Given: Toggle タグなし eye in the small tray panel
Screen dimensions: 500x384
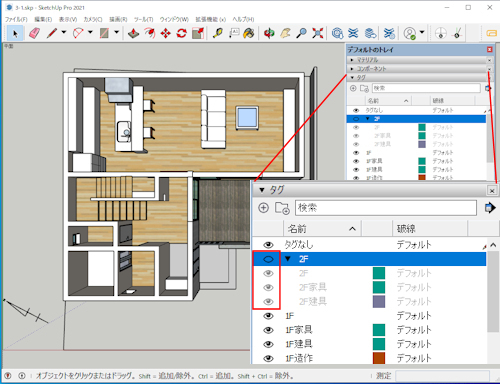Looking at the screenshot, I should [356, 110].
